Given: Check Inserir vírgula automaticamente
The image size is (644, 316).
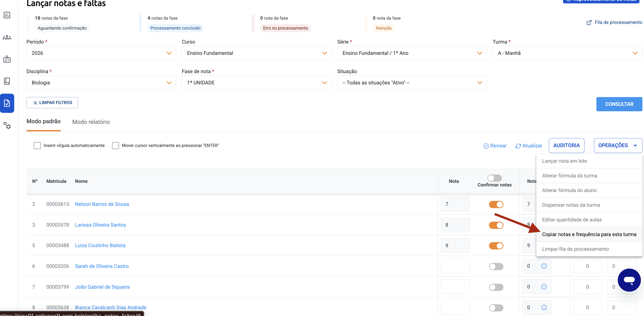Looking at the screenshot, I should coord(37,146).
